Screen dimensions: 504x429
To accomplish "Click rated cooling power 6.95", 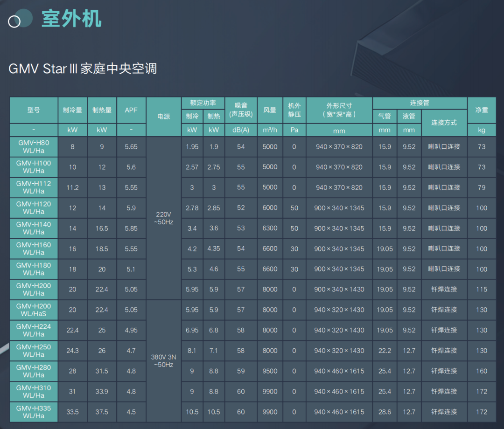I will point(192,330).
